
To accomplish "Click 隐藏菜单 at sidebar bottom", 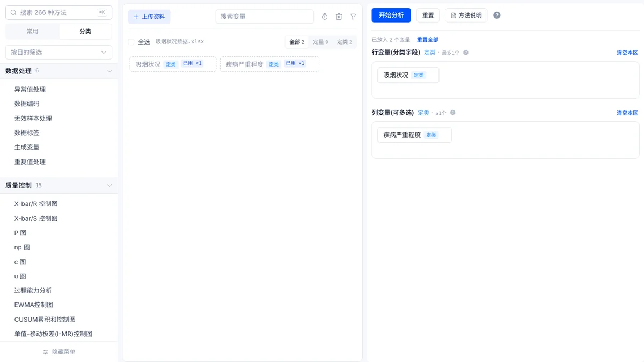I will pyautogui.click(x=58, y=352).
